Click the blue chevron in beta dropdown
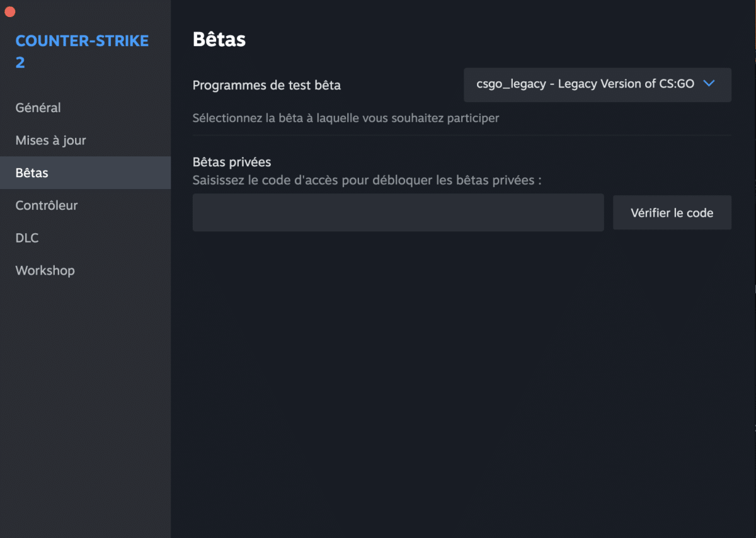 pos(709,84)
